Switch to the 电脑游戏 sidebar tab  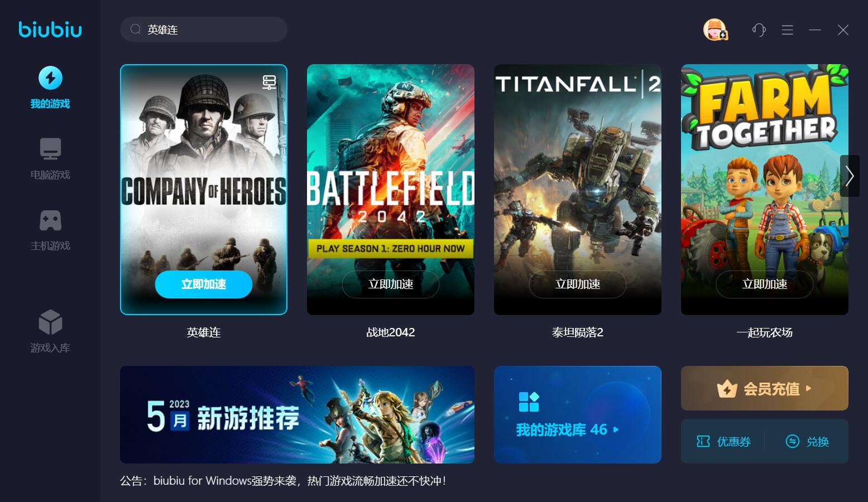tap(50, 159)
